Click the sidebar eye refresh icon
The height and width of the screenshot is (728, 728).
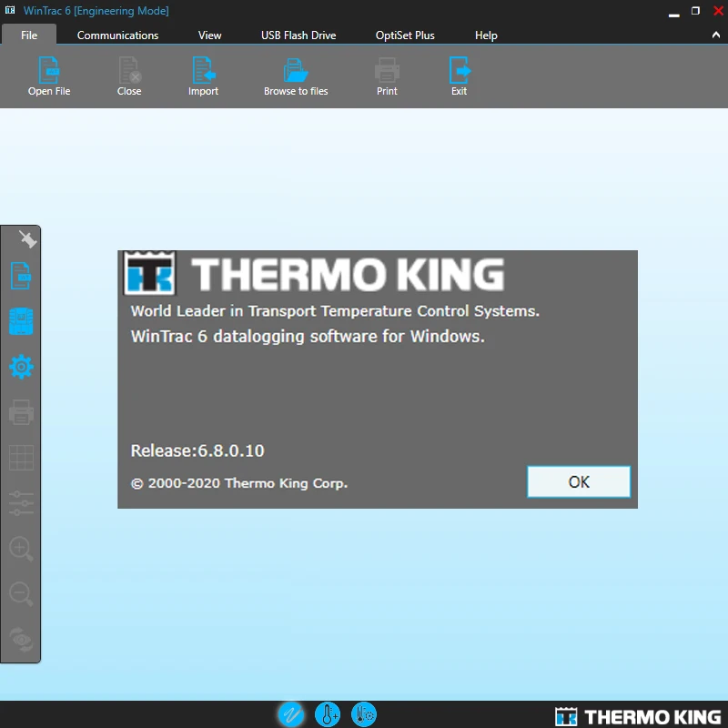[x=21, y=640]
